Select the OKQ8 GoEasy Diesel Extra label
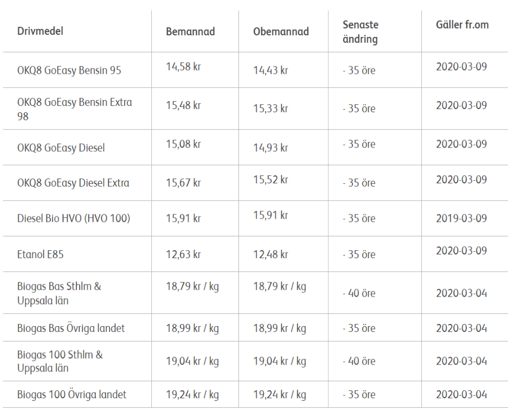 (73, 183)
